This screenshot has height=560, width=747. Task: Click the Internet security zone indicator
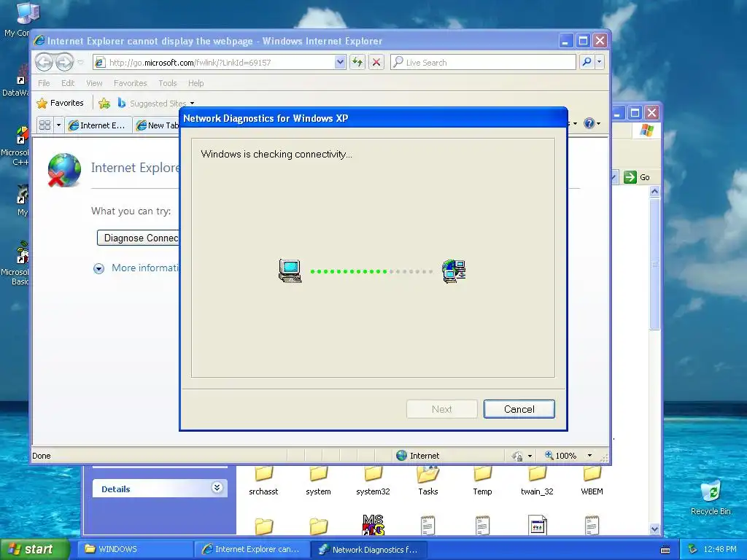(418, 456)
